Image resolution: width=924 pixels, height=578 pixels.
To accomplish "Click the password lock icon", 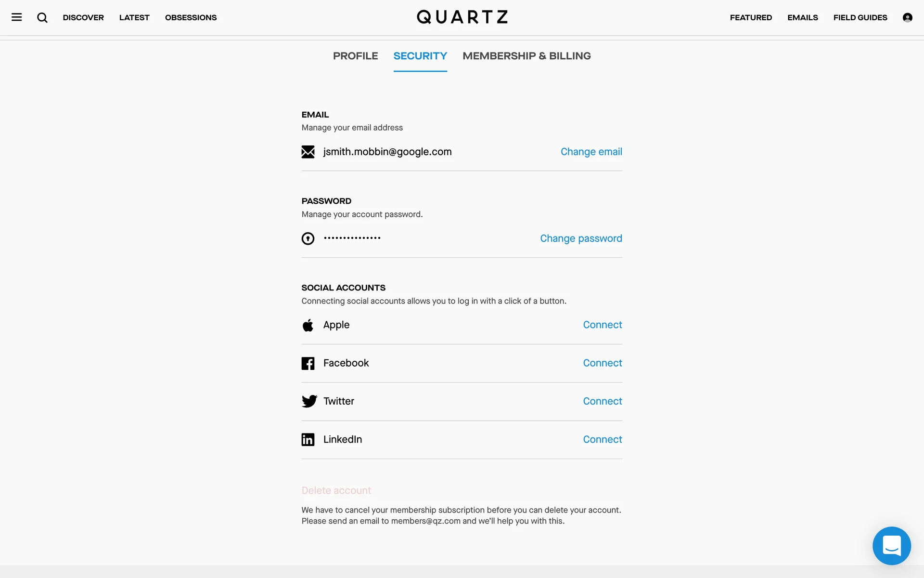I will [x=308, y=238].
